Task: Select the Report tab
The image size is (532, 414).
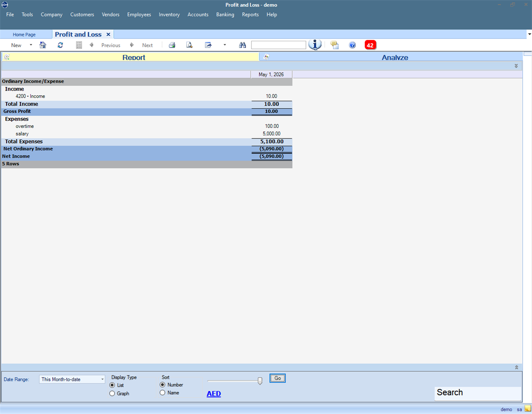Action: click(130, 57)
